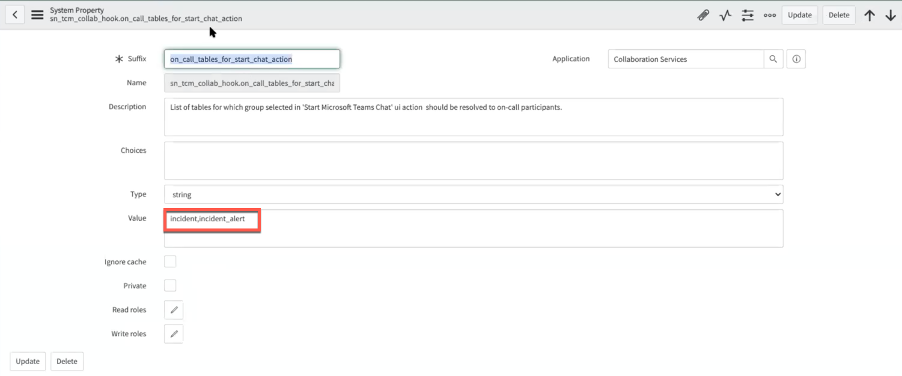Toggle the Private checkbox

pyautogui.click(x=170, y=286)
